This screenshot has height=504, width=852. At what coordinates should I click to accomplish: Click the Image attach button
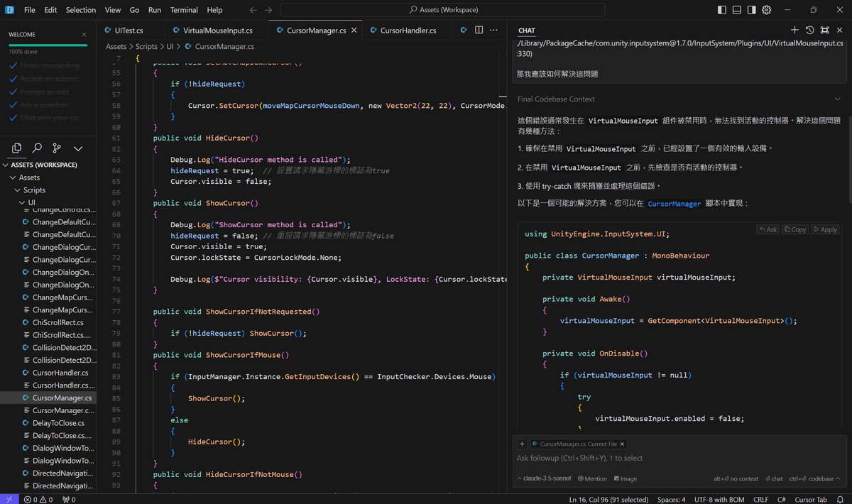click(x=626, y=478)
